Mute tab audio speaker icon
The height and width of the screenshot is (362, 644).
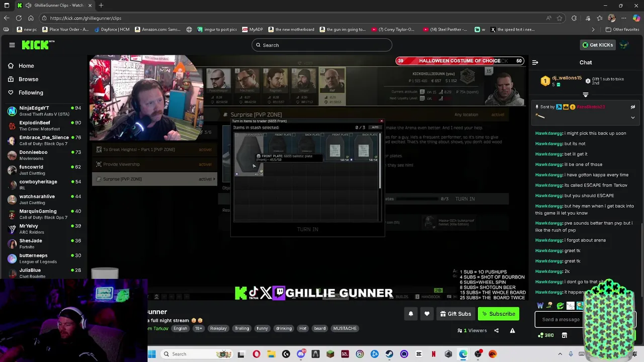(x=28, y=6)
